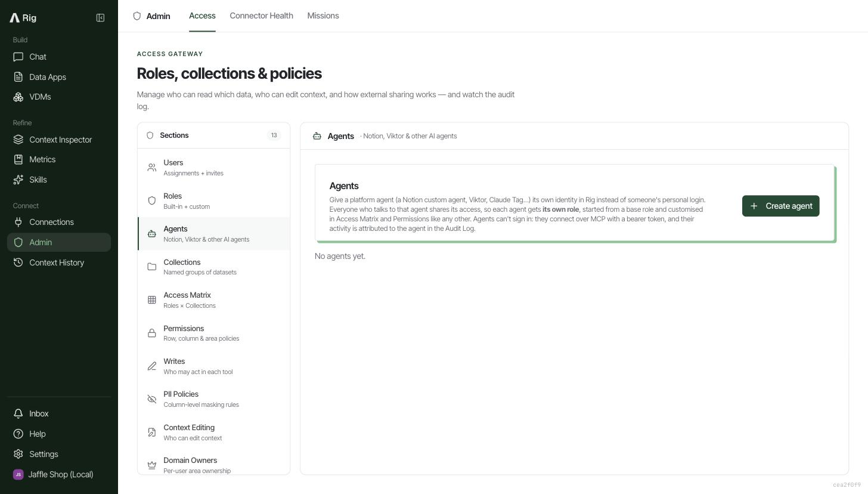Open Chat via its speech bubble icon

(18, 57)
